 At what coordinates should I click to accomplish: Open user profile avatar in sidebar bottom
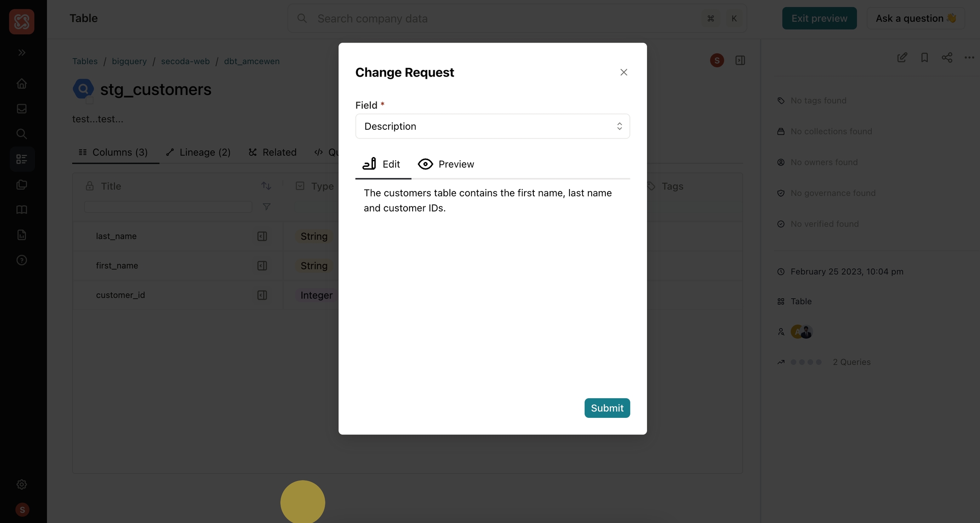22,509
